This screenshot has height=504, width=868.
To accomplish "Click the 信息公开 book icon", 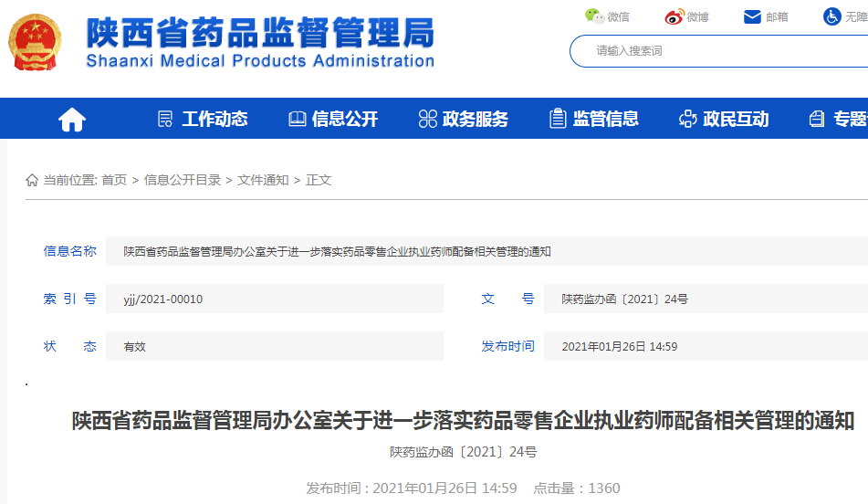I will 297,119.
